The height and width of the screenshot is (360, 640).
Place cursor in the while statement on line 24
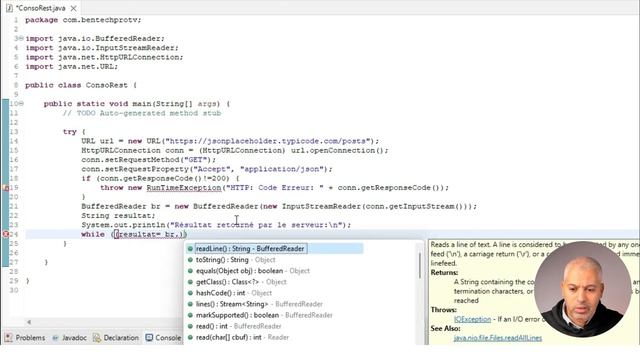point(134,234)
